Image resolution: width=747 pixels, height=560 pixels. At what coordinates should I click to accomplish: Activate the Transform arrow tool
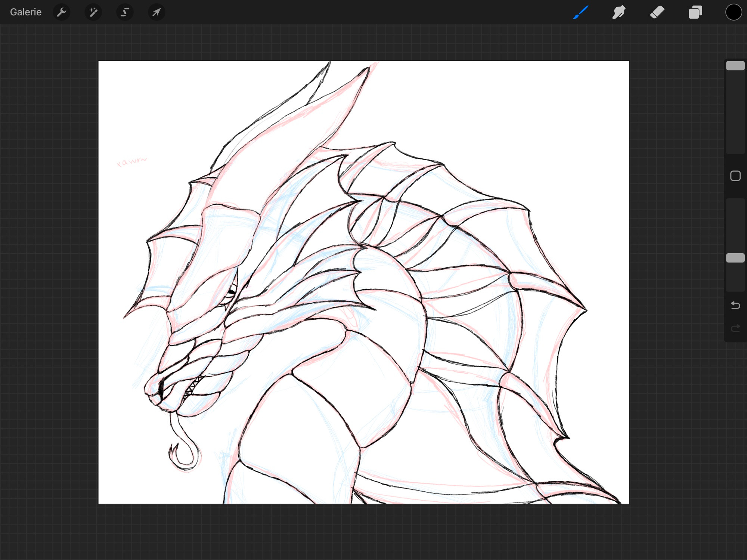point(156,12)
